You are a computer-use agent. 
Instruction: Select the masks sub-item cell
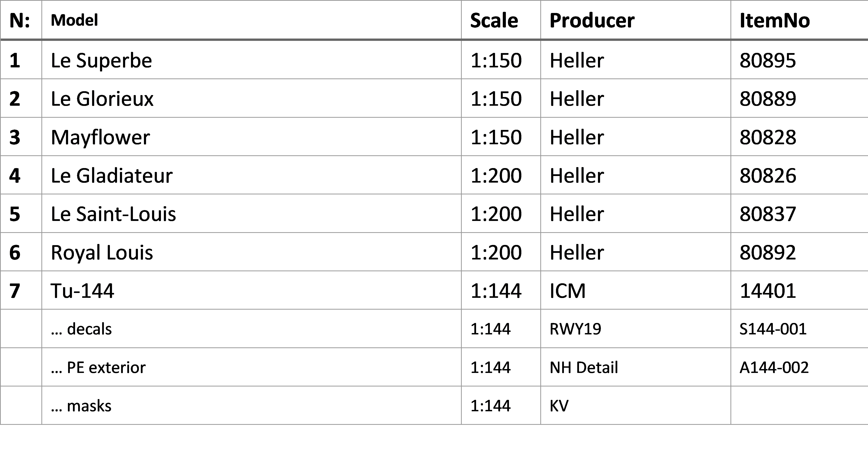click(251, 406)
